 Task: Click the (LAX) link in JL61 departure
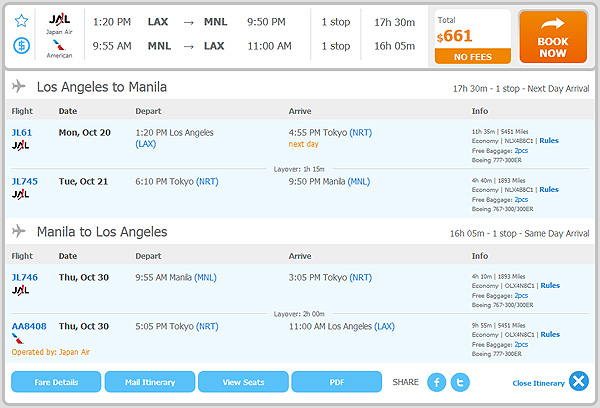click(x=146, y=144)
